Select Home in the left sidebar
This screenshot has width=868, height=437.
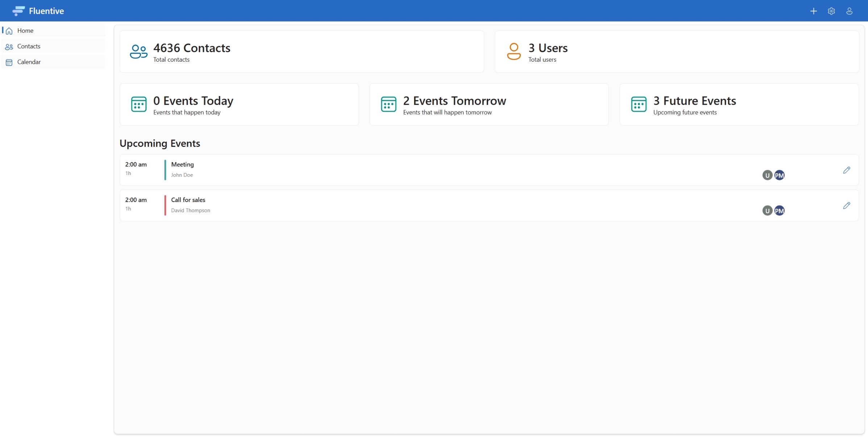[25, 30]
